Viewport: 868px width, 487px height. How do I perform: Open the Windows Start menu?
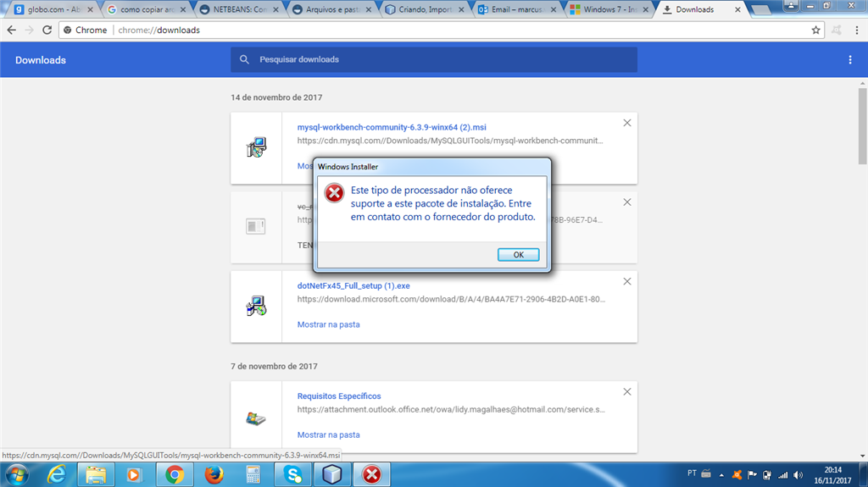coord(17,475)
